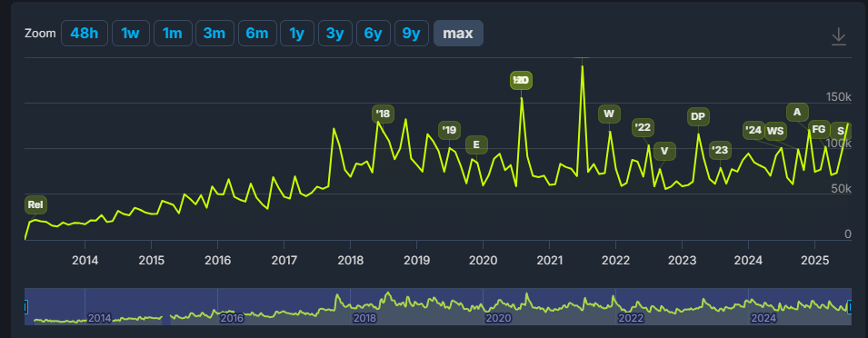868x338 pixels.
Task: Click the 2023 x-axis label
Action: pyautogui.click(x=682, y=260)
